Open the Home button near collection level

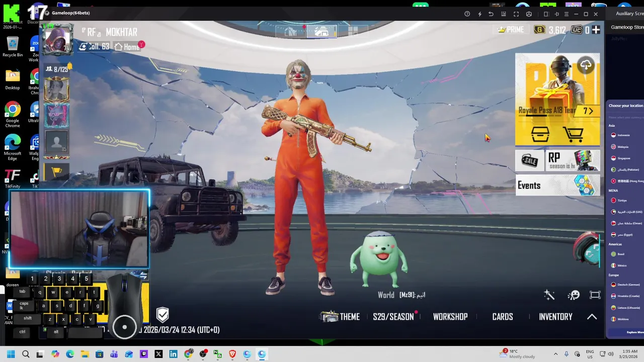point(127,47)
